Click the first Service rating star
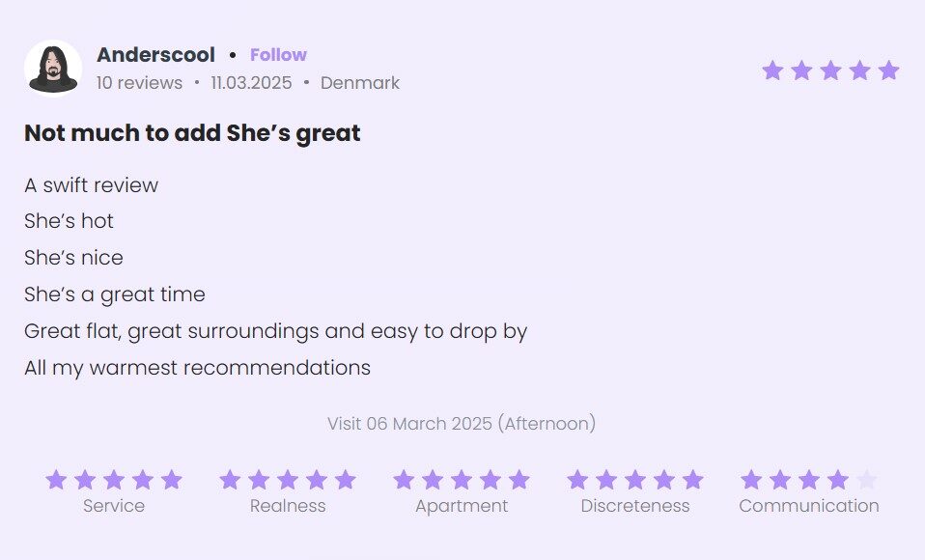 click(56, 480)
